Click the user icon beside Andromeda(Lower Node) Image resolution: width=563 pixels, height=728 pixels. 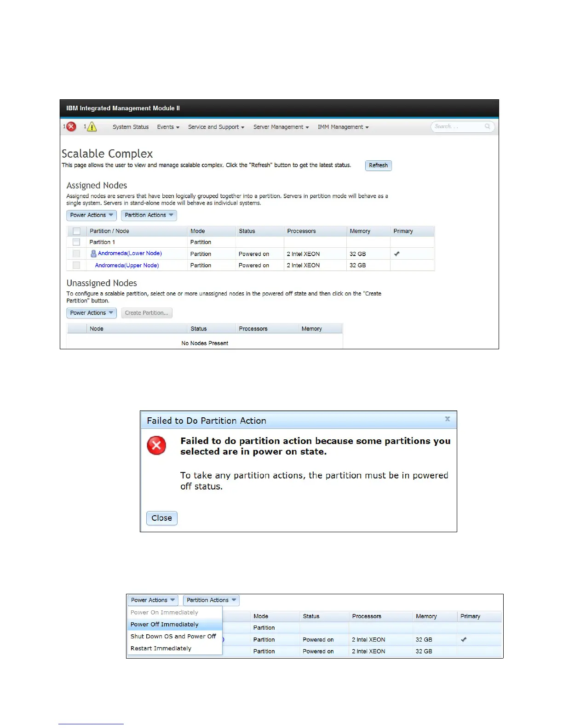pyautogui.click(x=93, y=253)
